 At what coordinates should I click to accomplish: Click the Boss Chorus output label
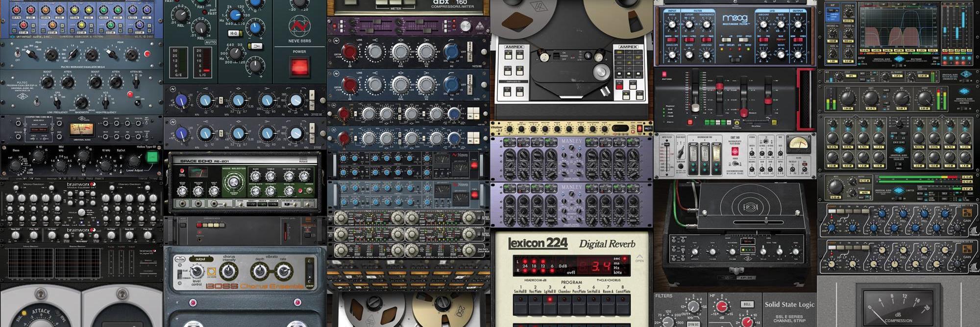click(200, 259)
